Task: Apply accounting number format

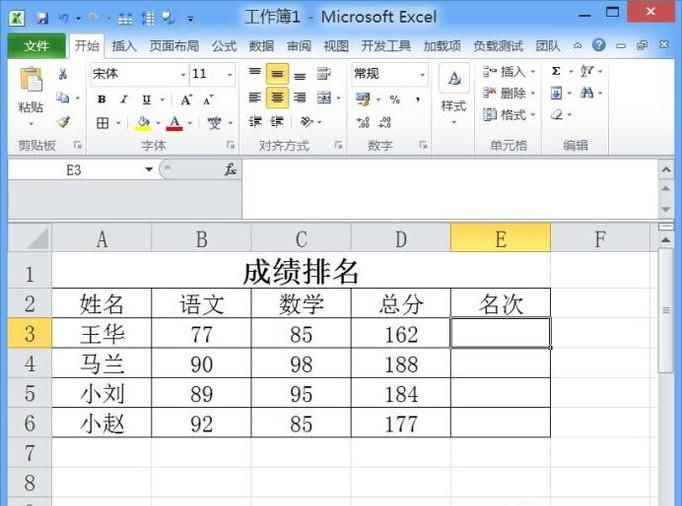Action: [364, 99]
